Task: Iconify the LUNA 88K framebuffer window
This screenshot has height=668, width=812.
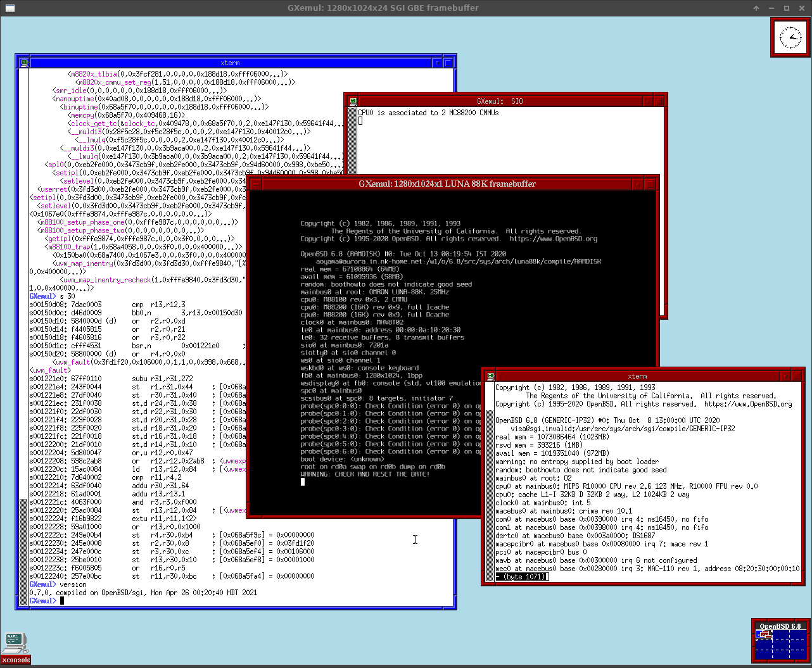Action: point(638,184)
